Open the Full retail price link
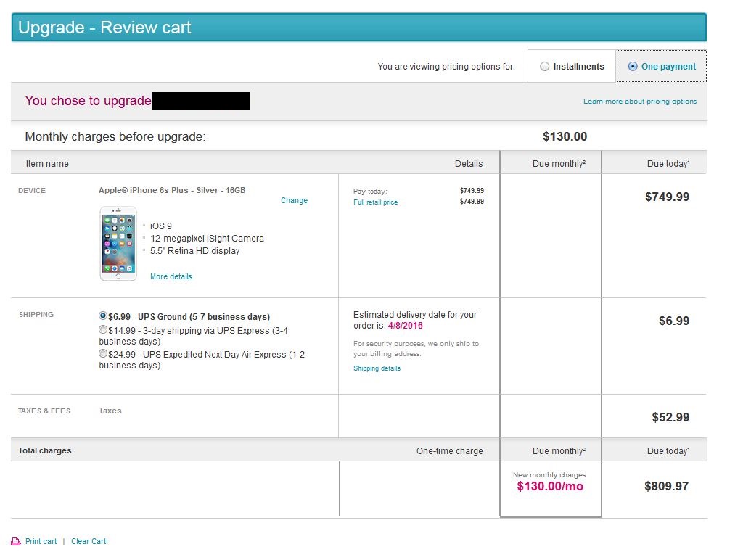The height and width of the screenshot is (560, 743). click(x=375, y=202)
